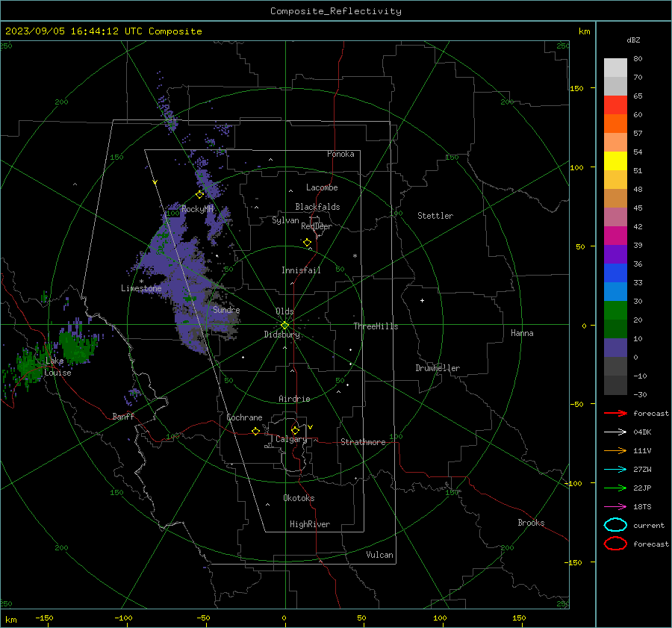Click the white plus marker west of Hanna

tap(422, 300)
